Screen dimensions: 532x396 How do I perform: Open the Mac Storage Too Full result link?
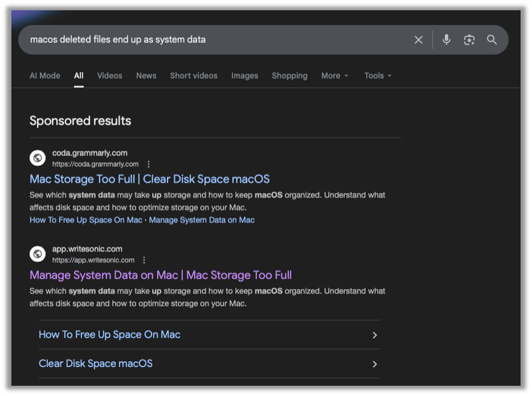click(149, 179)
